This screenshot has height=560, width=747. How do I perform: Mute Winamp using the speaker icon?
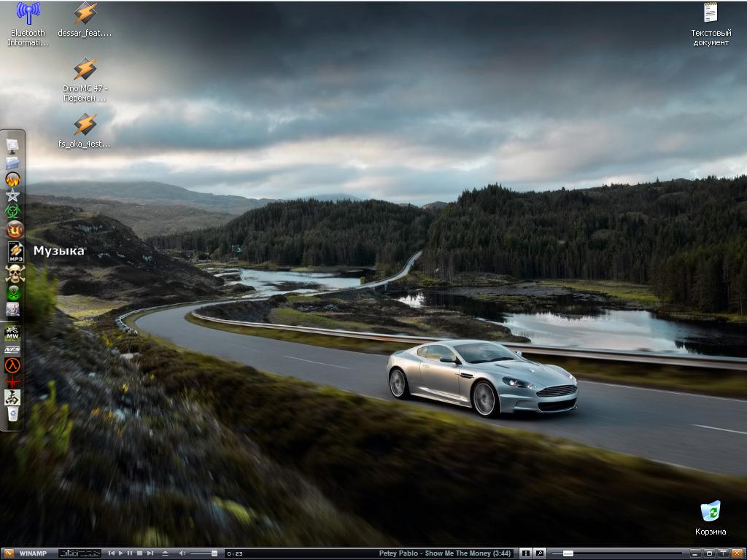tap(182, 553)
